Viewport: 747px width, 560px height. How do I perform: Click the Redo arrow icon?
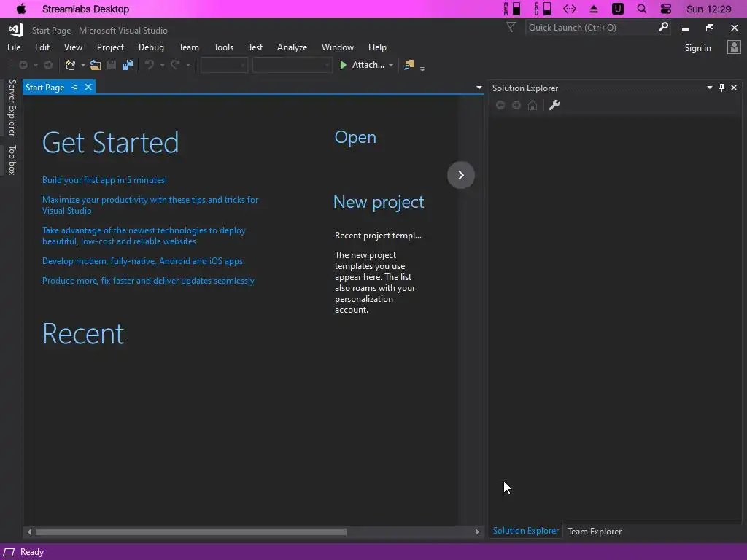[x=175, y=65]
